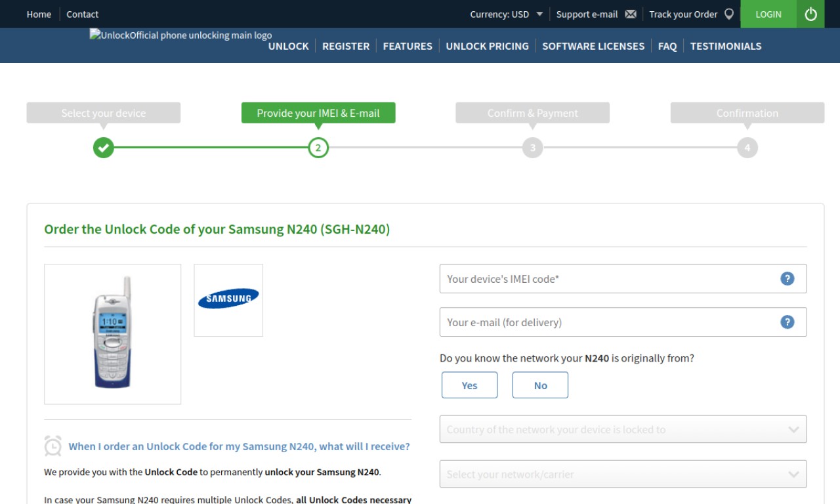This screenshot has height=504, width=840.
Task: Click the help icon in the e-mail field
Action: click(x=787, y=322)
